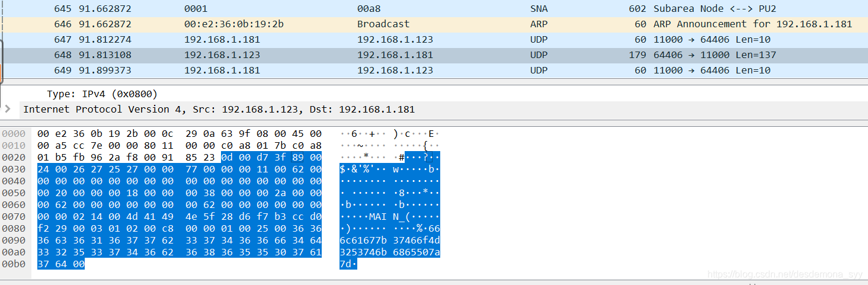Click ASCII text '3253746b' in bytes pane
Screen dimensions: 868x285
pyautogui.click(x=363, y=252)
